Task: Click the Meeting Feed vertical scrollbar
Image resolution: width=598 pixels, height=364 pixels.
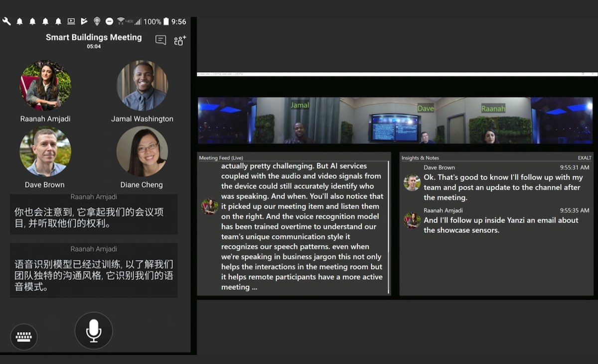Action: (389, 227)
